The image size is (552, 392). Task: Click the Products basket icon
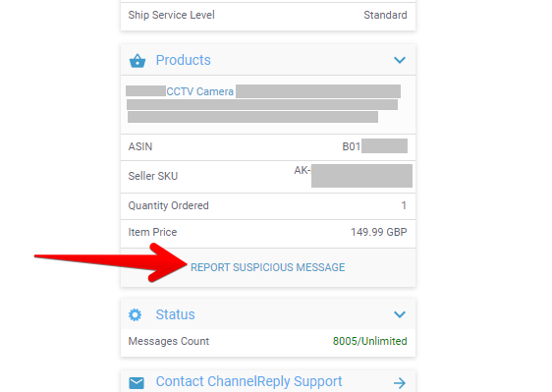tap(138, 61)
